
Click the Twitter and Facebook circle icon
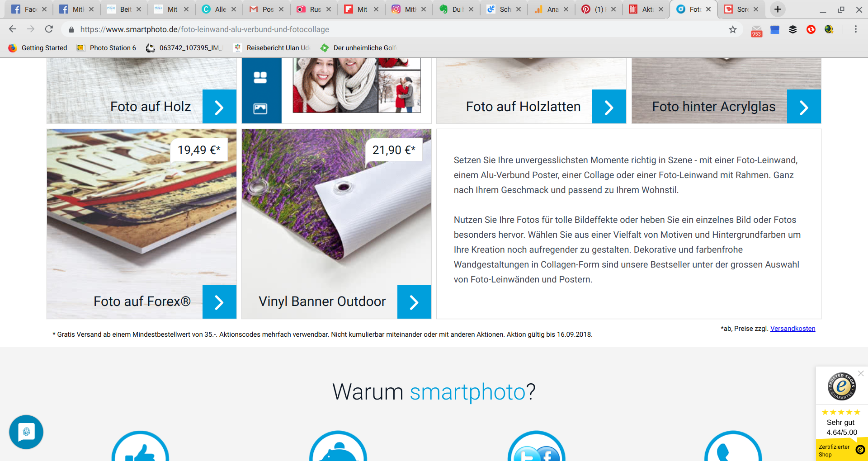point(536,446)
